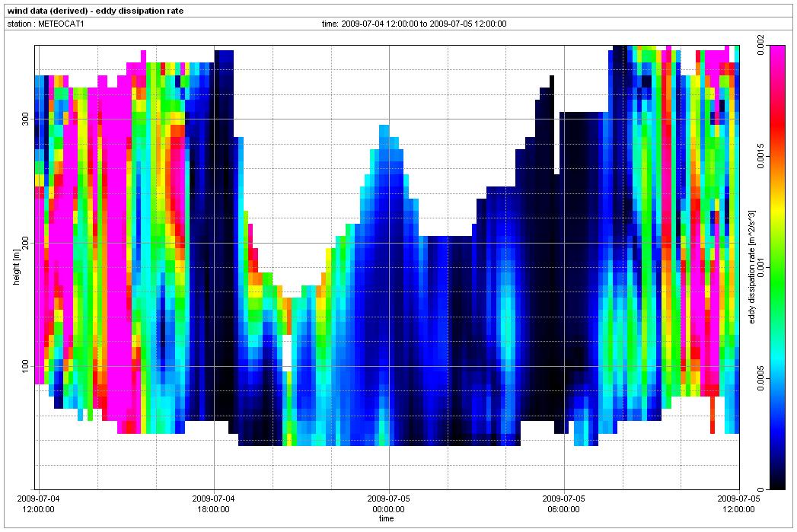Click the 200 tick on height axis
797x532 pixels.
(25, 243)
